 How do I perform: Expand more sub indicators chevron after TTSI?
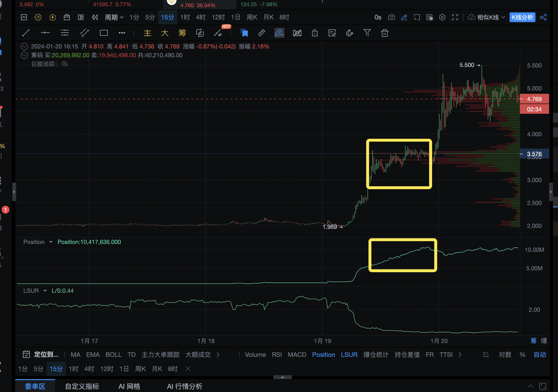pyautogui.click(x=460, y=355)
